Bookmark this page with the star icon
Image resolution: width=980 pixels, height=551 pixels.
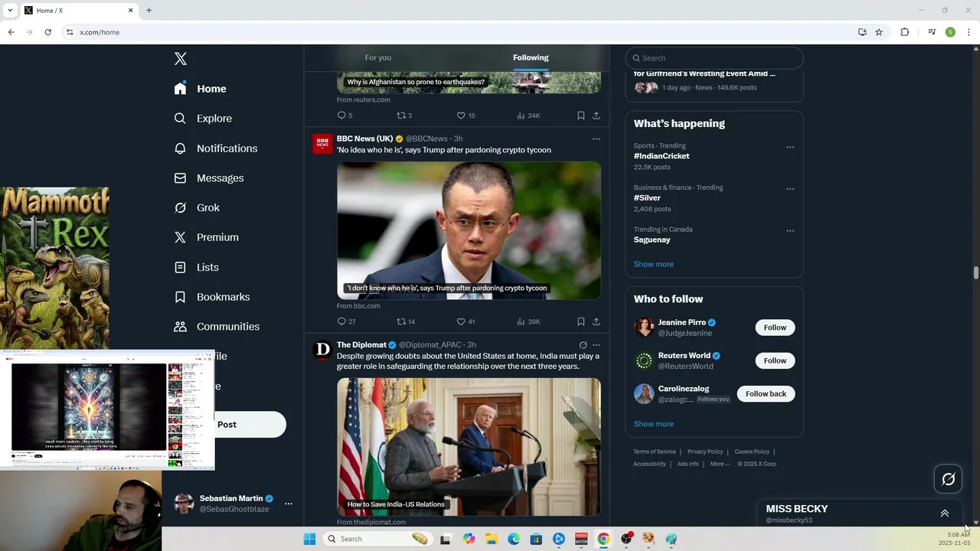click(x=879, y=32)
